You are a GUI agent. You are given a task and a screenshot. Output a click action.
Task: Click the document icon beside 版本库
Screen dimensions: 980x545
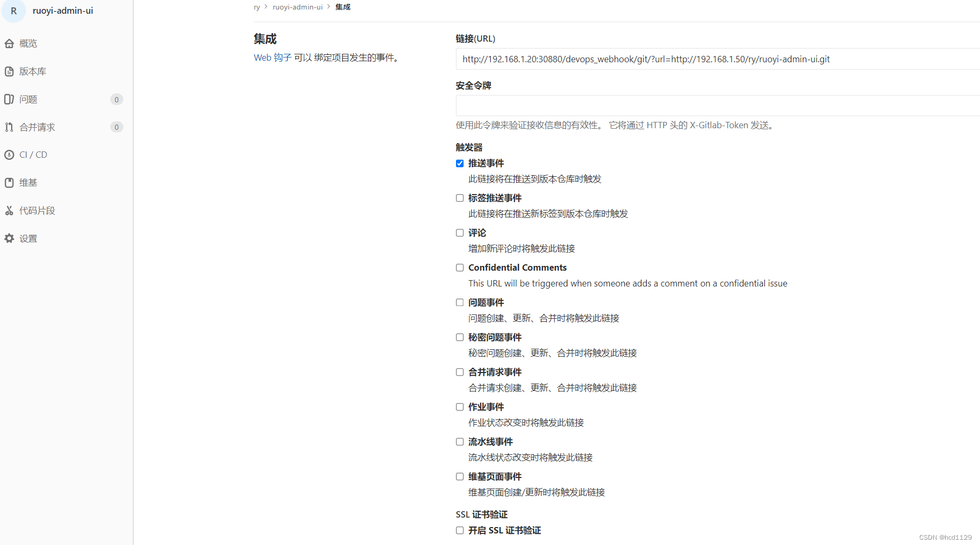[x=9, y=71]
